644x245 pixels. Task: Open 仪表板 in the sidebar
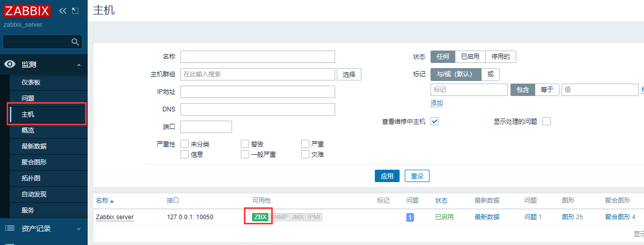(31, 83)
